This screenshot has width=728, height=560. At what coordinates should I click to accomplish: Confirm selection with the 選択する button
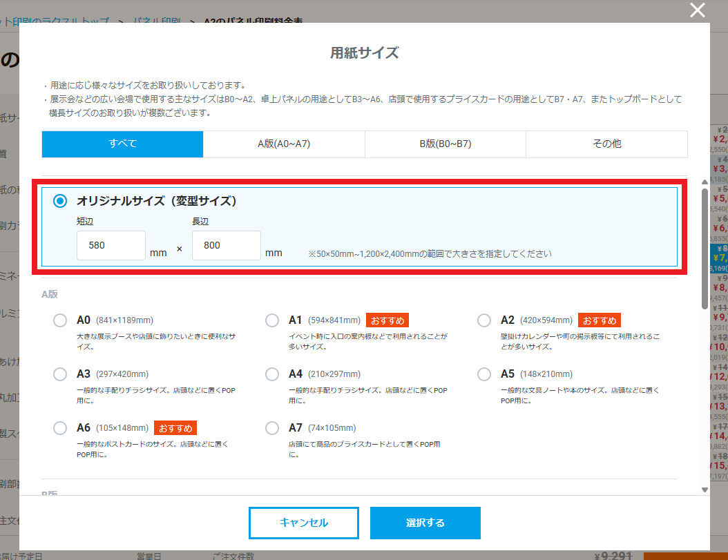pos(425,523)
